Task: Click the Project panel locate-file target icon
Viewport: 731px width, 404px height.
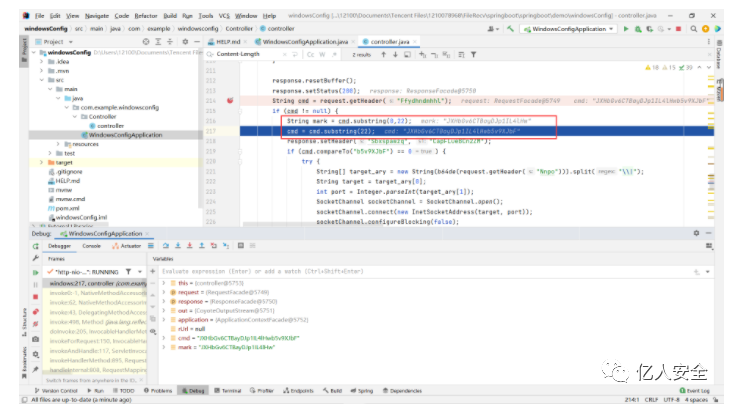Action: [146, 41]
